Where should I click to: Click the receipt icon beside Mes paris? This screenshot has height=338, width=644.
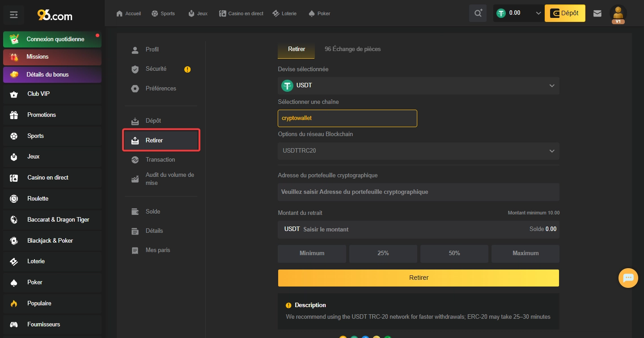tap(135, 250)
